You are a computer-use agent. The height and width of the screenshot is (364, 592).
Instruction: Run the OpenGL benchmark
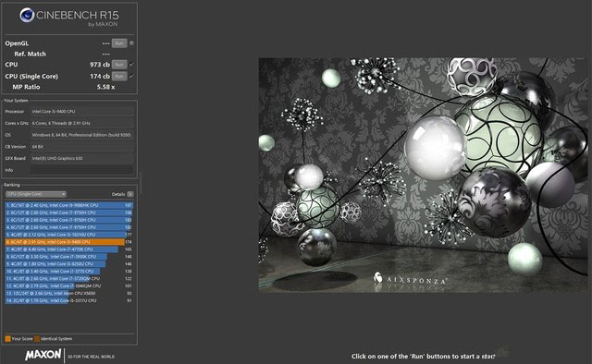119,43
